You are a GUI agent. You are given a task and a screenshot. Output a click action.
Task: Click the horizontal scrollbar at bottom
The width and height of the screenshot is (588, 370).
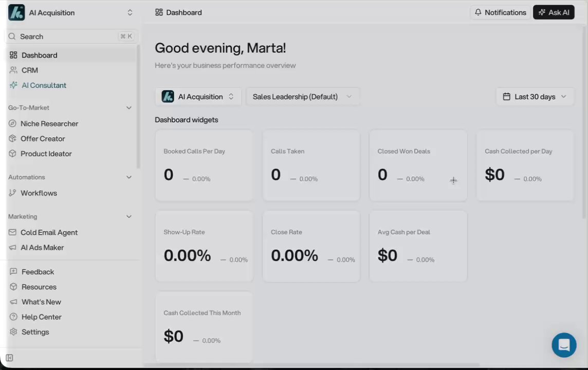(311, 364)
